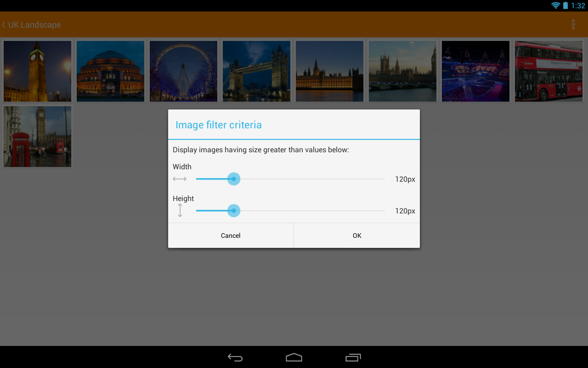Click the UK Landscape title text
Viewport: 588px width, 368px height.
[34, 25]
